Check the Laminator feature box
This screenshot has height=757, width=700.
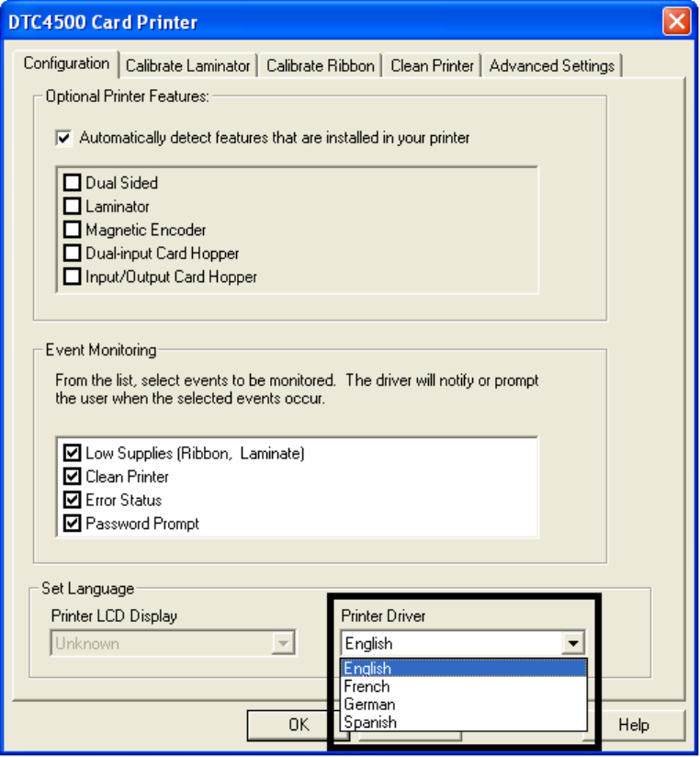coord(73,206)
